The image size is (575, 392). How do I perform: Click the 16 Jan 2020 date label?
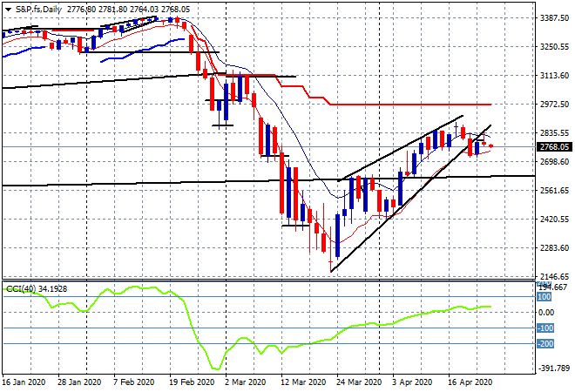24,382
